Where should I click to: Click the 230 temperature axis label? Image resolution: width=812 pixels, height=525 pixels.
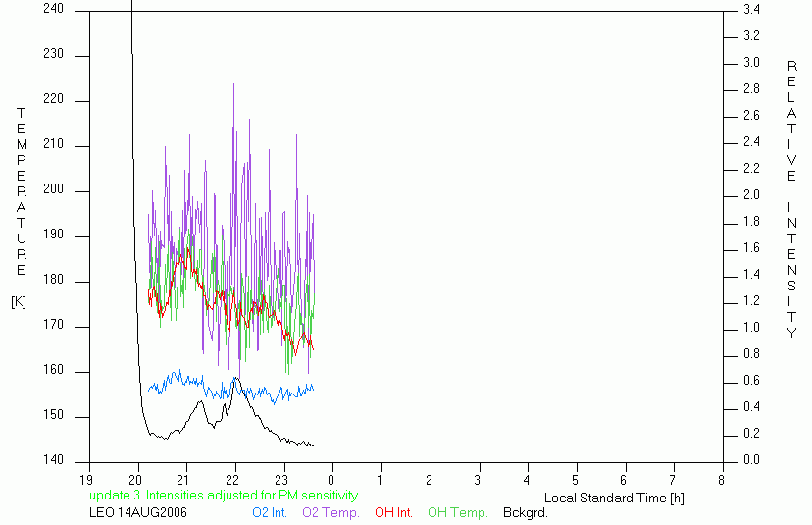point(53,53)
